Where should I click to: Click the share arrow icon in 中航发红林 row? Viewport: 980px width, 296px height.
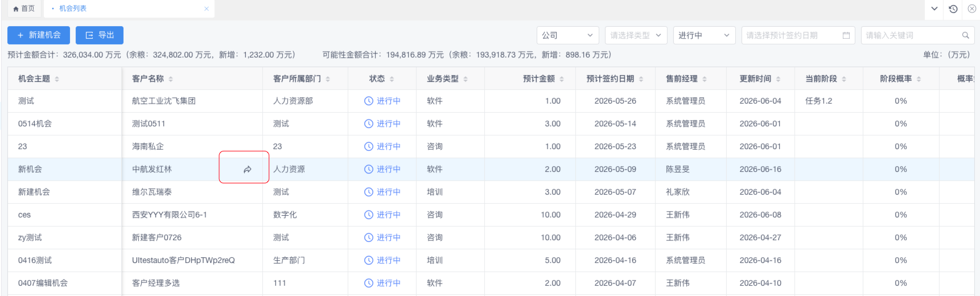[x=248, y=170]
